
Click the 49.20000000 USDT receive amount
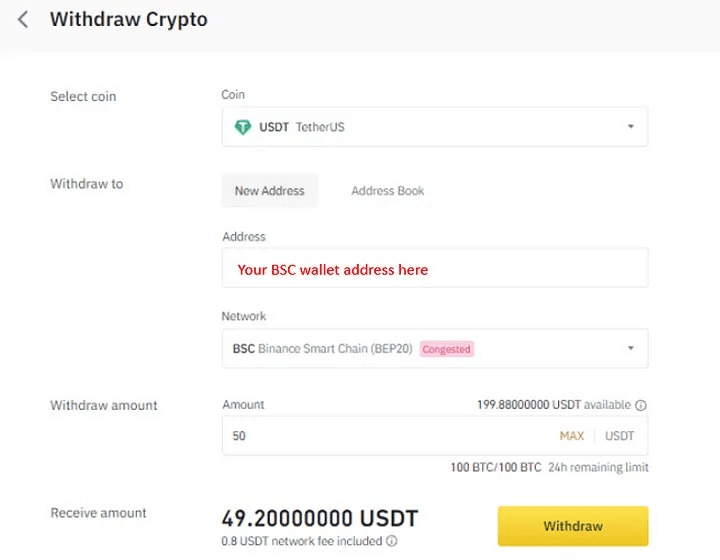(x=319, y=518)
